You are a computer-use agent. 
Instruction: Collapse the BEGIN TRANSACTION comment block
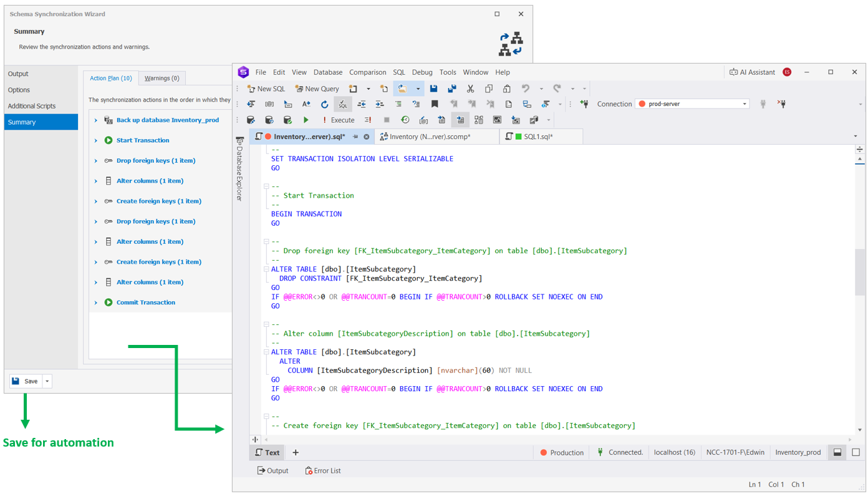coord(266,186)
